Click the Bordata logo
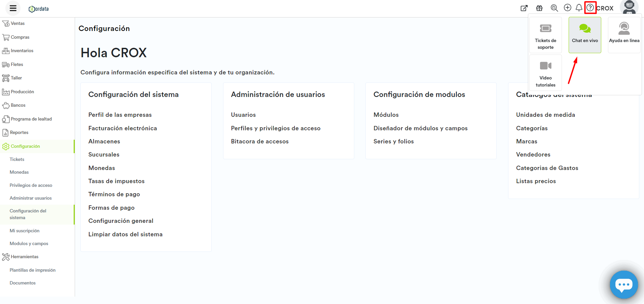 point(38,8)
